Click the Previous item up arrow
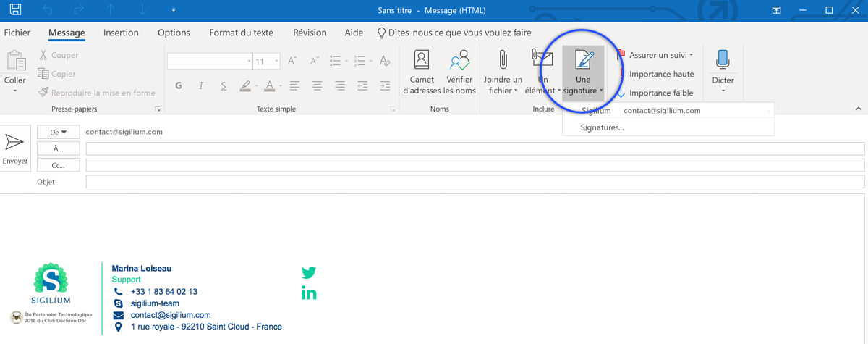The height and width of the screenshot is (344, 868). [111, 10]
